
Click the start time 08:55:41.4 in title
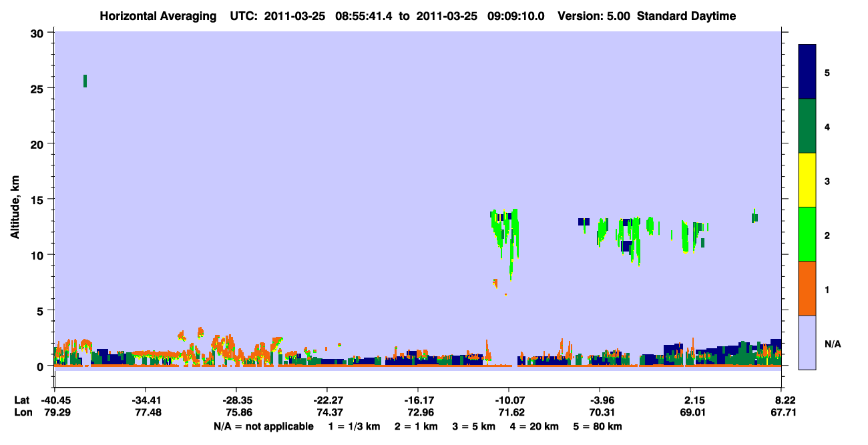click(363, 16)
